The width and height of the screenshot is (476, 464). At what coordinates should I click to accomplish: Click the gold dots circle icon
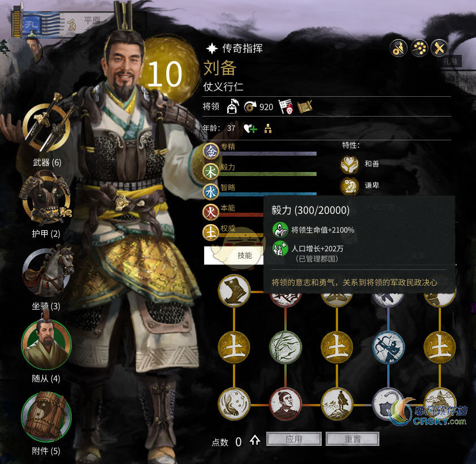(x=419, y=48)
